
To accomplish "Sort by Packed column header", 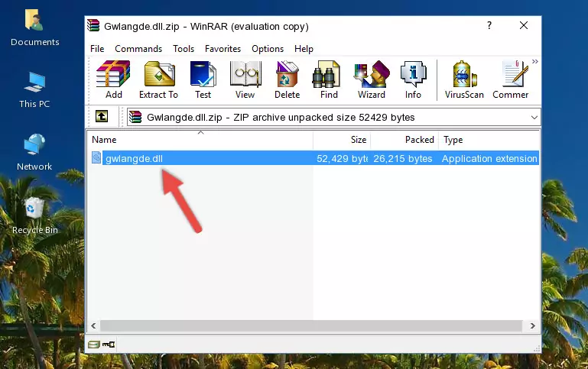I will 404,140.
